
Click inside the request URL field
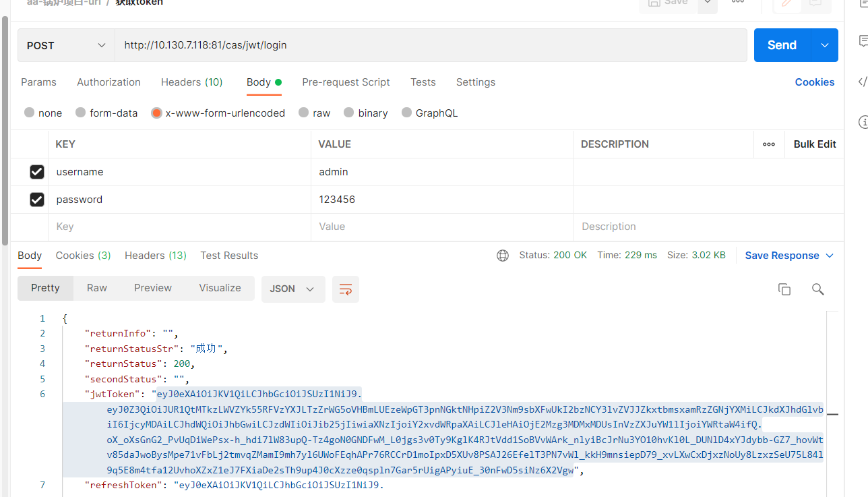pos(404,45)
